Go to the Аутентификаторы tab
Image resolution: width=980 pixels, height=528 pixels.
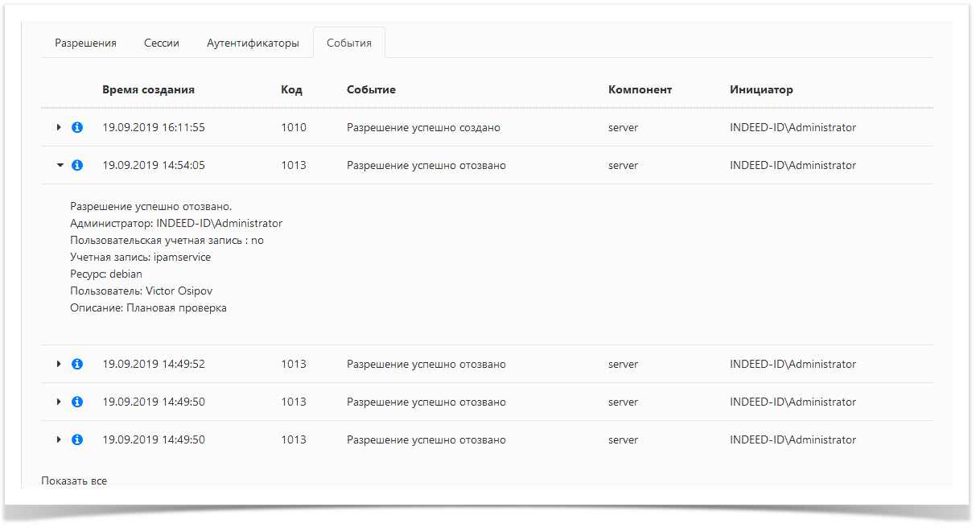click(x=253, y=43)
